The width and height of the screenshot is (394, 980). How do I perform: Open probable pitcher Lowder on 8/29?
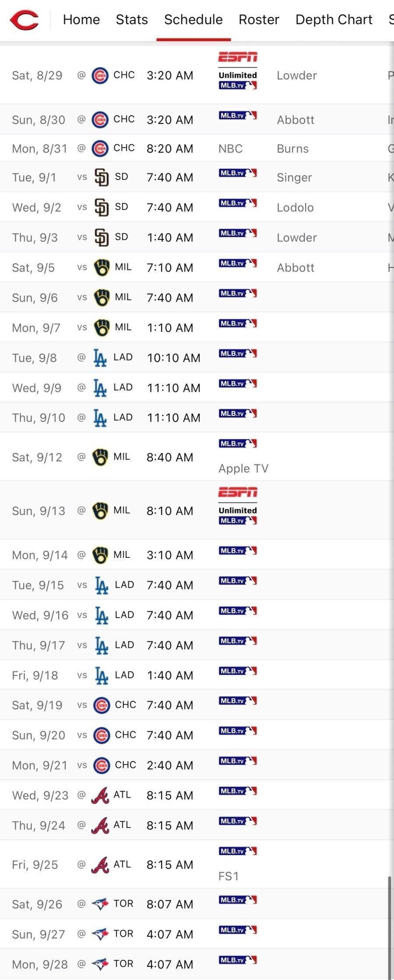click(x=297, y=75)
